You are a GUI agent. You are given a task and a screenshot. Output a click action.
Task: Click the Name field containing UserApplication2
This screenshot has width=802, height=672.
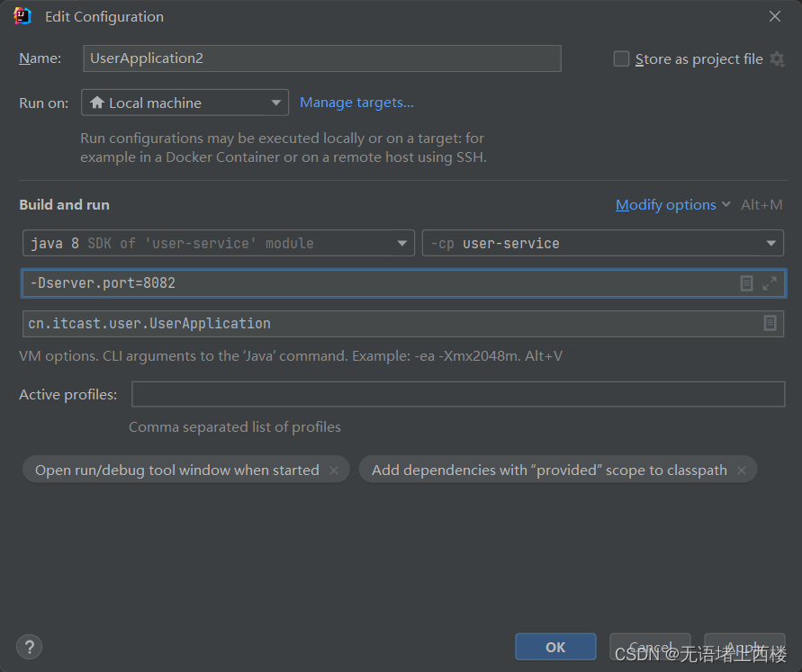pyautogui.click(x=321, y=58)
